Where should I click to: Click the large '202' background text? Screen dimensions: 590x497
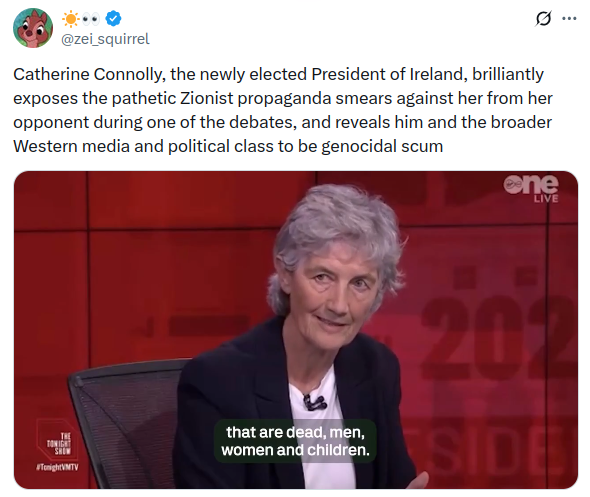pos(499,336)
